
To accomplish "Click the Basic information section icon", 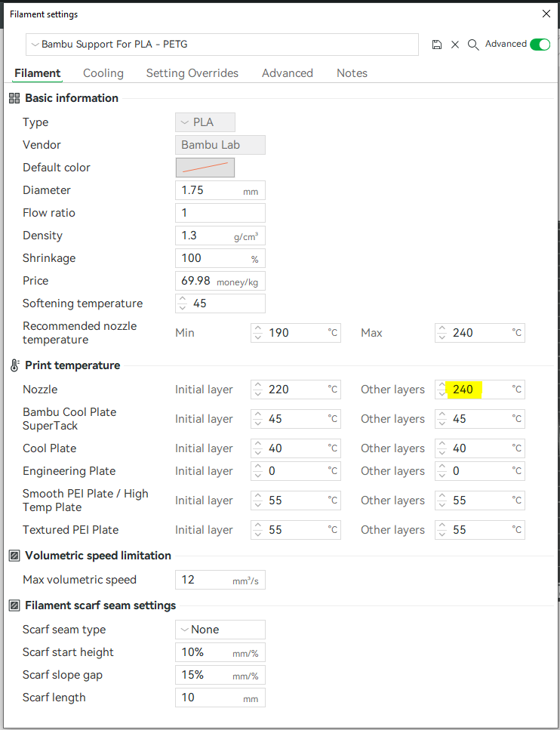I will (14, 98).
